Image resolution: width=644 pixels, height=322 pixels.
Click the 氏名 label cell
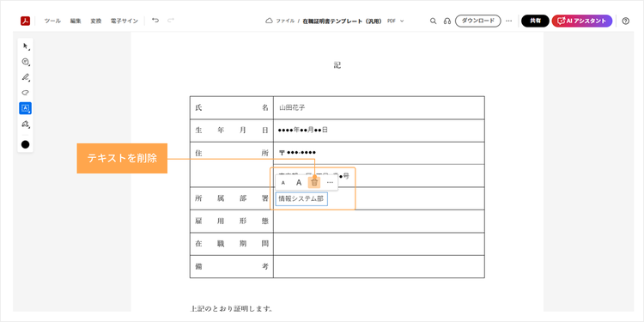point(232,107)
